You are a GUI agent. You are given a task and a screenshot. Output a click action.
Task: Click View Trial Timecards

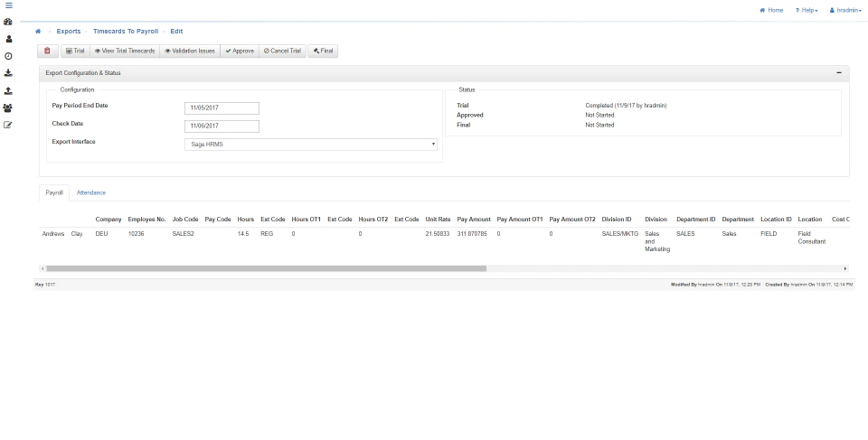coord(125,51)
